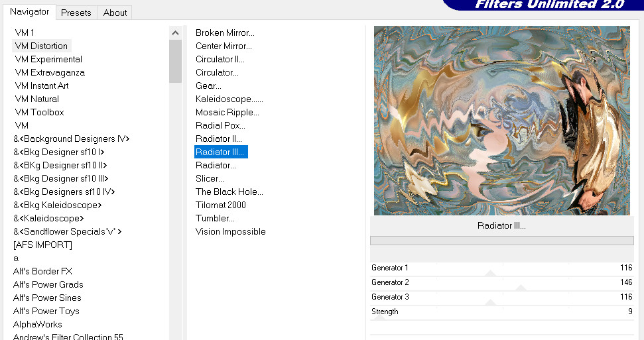Switch to the Presets tab
This screenshot has height=340, width=644.
coord(76,13)
